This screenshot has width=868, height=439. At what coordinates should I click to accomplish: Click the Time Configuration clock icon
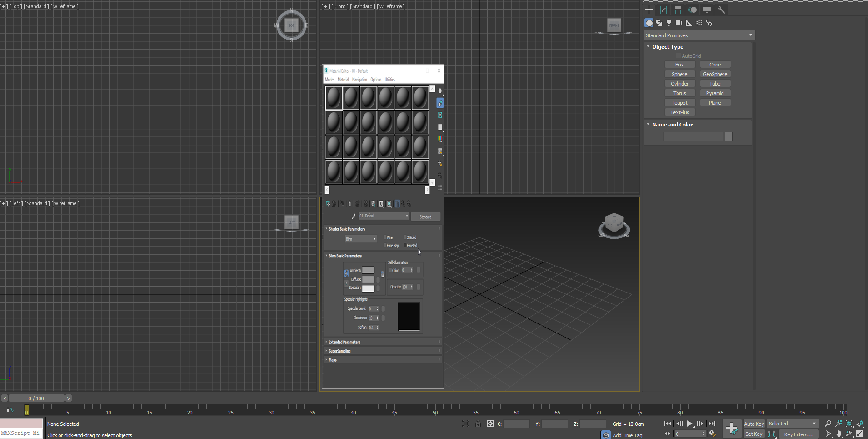(x=713, y=434)
